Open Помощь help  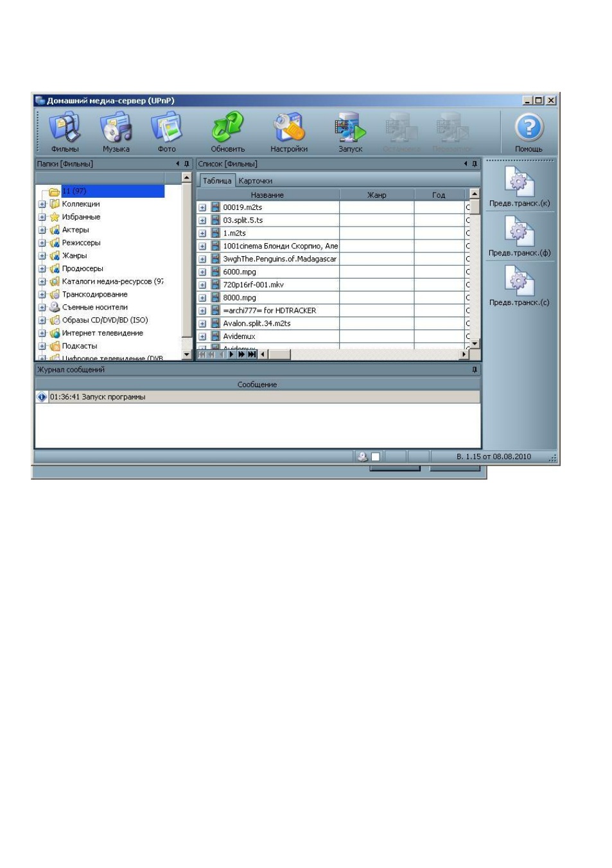pos(529,132)
